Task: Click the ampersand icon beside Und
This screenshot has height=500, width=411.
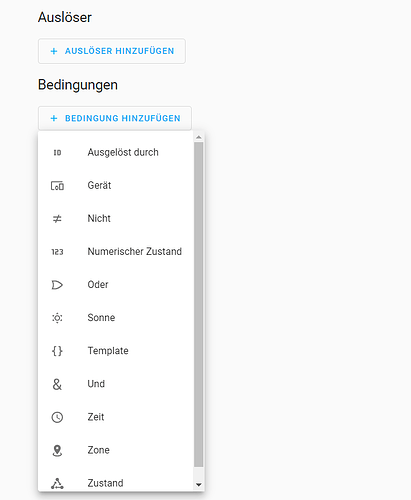Action: coord(57,384)
